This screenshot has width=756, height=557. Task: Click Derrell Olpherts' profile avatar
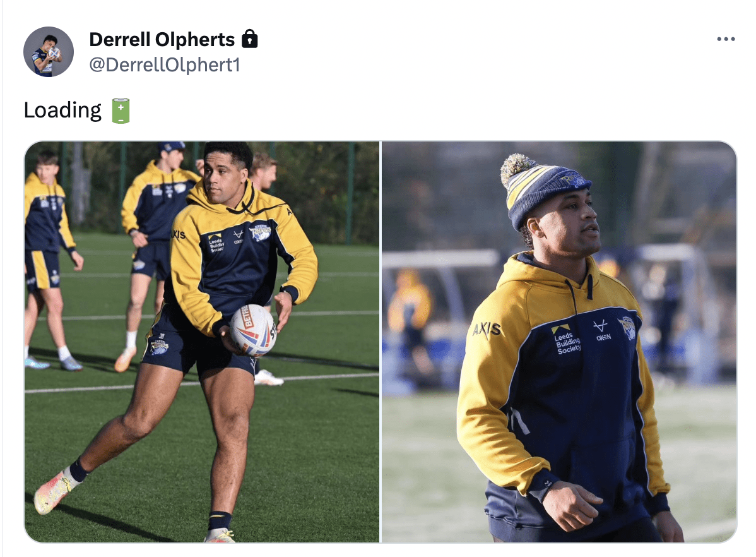pyautogui.click(x=48, y=52)
